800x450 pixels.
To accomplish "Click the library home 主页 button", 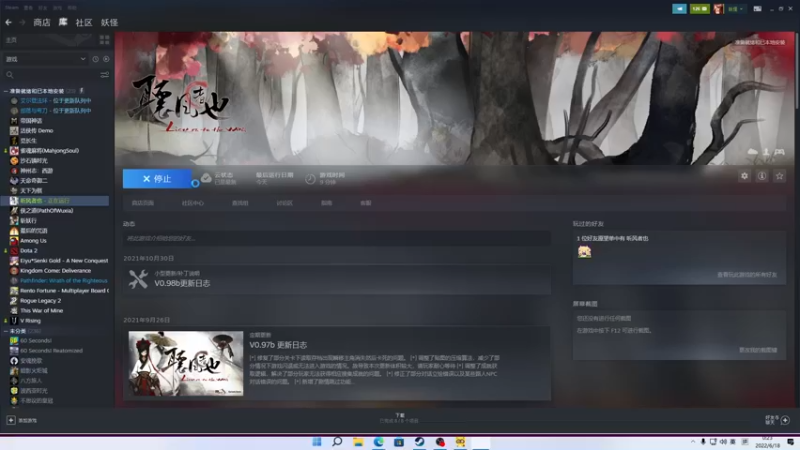I will pos(48,40).
